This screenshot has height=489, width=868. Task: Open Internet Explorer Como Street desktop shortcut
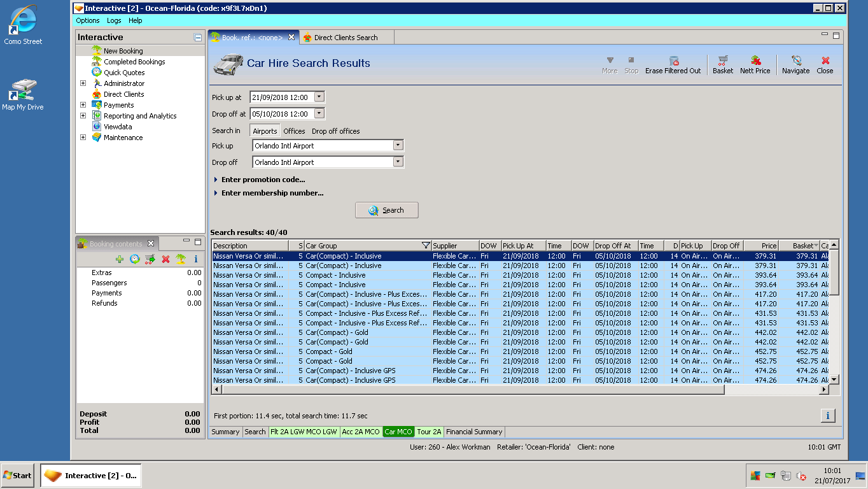coord(23,22)
